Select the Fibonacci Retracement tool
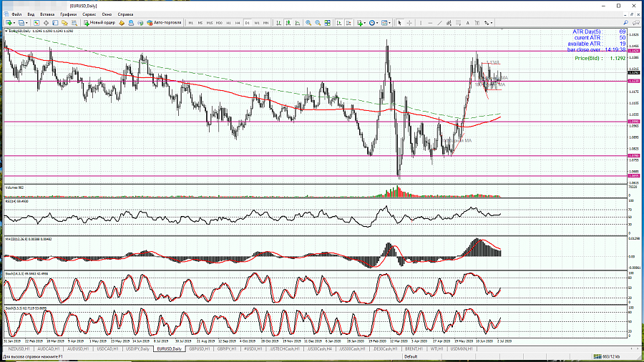Screen dimensions: 644x362 [458, 23]
